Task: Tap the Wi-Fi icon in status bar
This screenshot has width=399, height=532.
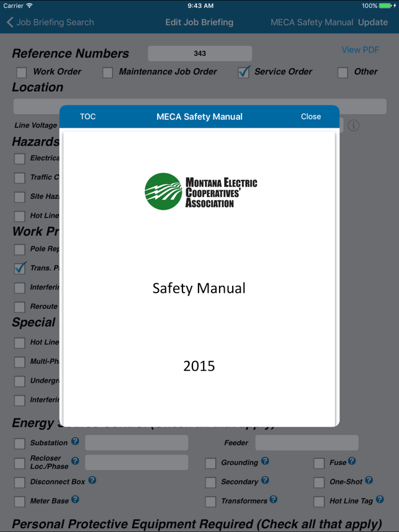Action: [30, 6]
